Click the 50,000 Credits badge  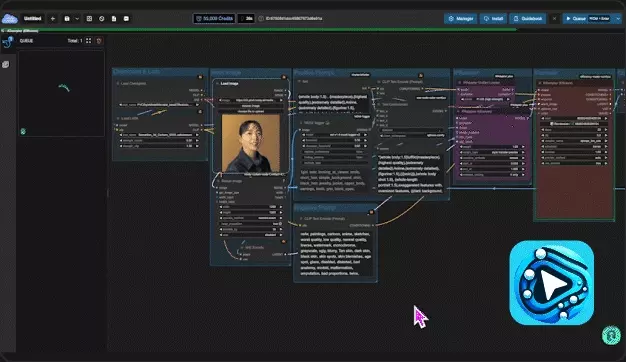click(x=214, y=18)
